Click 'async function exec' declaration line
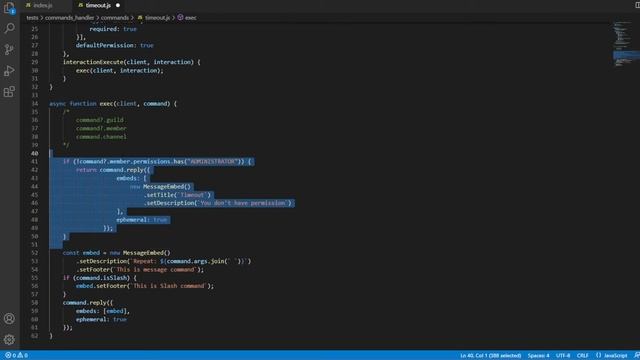Screen dimensions: 640x360 click(113, 104)
